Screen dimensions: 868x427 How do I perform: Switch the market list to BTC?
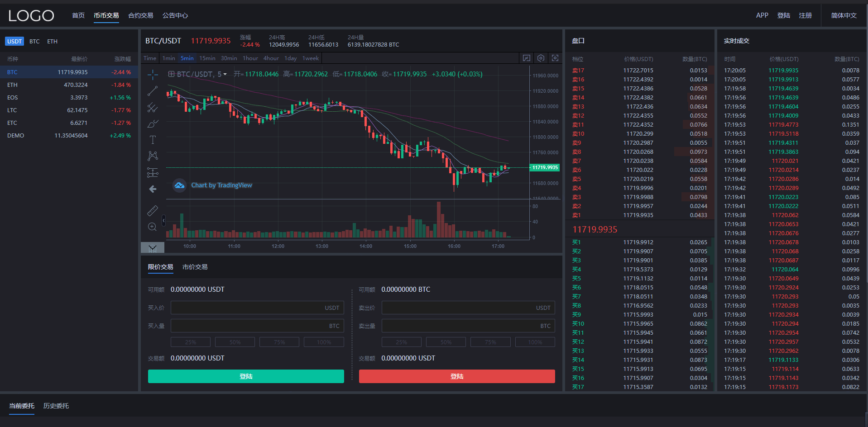click(x=34, y=42)
